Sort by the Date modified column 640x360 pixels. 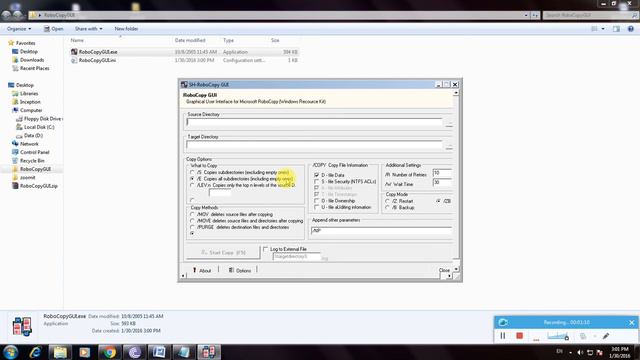[190, 40]
